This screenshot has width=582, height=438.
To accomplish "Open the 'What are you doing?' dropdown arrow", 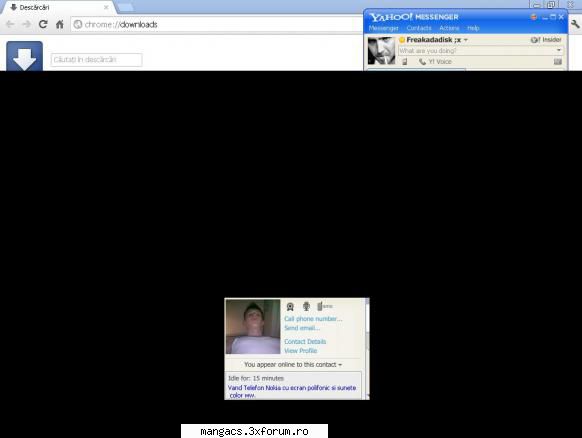I will (559, 50).
